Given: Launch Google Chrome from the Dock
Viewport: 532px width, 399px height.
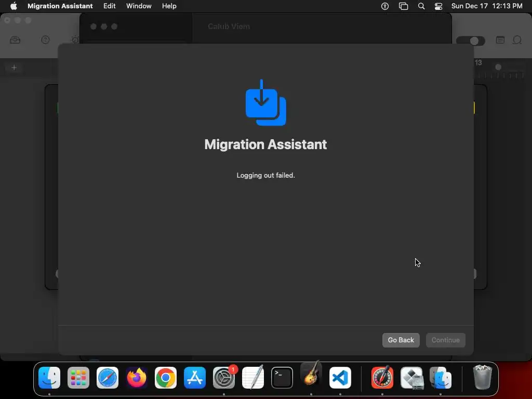Looking at the screenshot, I should (166, 378).
